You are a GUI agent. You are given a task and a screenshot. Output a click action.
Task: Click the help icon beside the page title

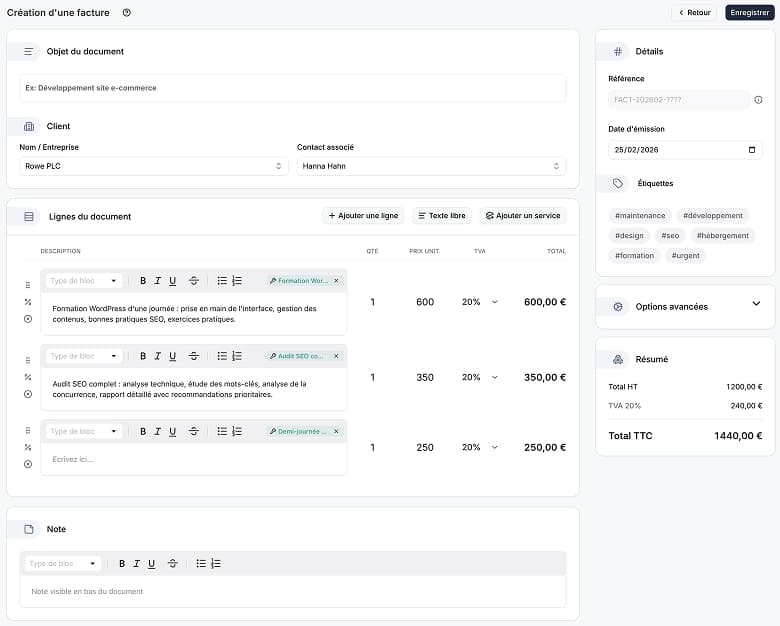click(x=127, y=13)
